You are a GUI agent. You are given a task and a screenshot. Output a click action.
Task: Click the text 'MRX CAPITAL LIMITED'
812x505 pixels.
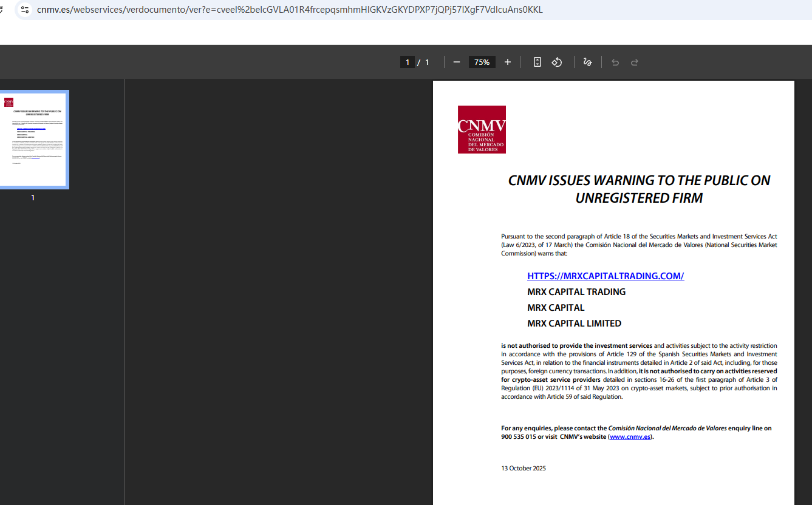[x=575, y=324]
